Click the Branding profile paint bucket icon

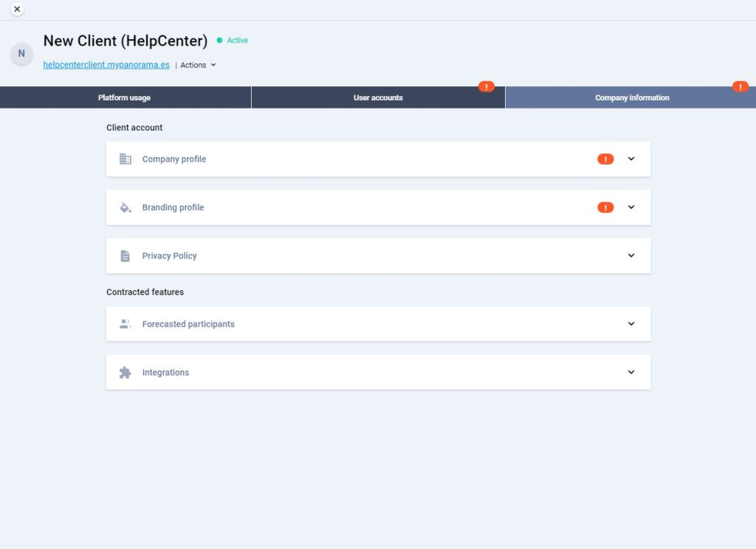[126, 207]
